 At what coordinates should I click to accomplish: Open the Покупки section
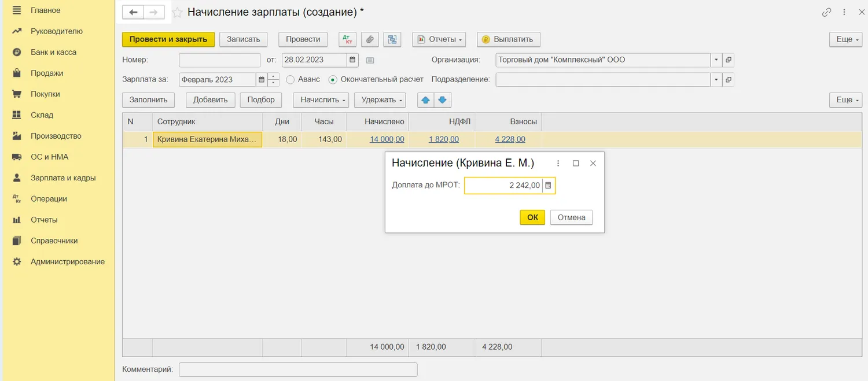tap(45, 94)
